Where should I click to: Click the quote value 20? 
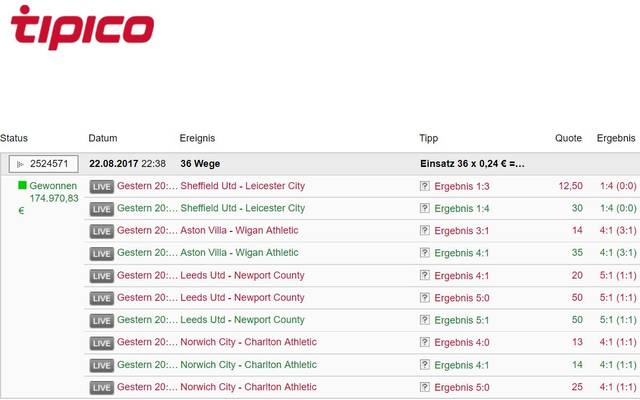577,276
